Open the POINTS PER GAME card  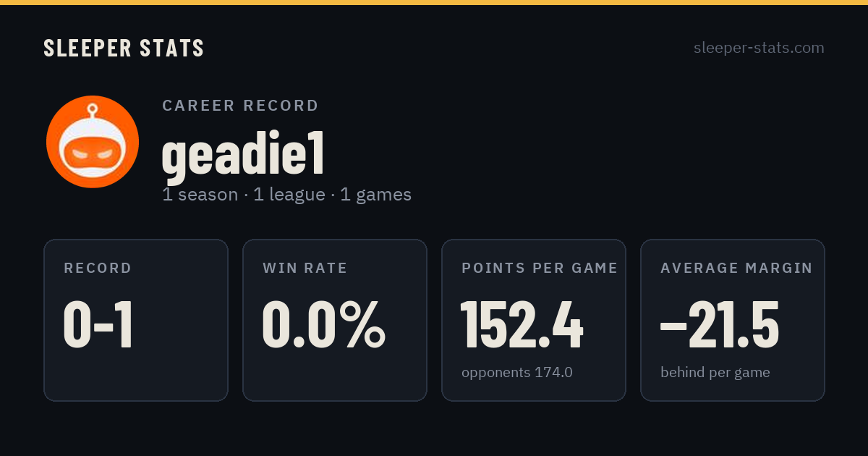click(534, 320)
